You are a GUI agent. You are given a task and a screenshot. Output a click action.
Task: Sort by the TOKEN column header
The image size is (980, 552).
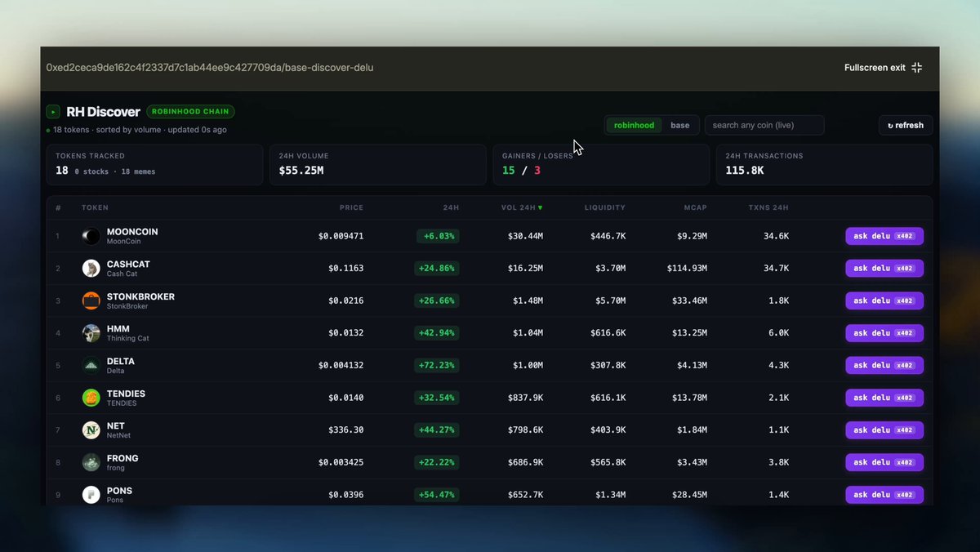point(95,208)
